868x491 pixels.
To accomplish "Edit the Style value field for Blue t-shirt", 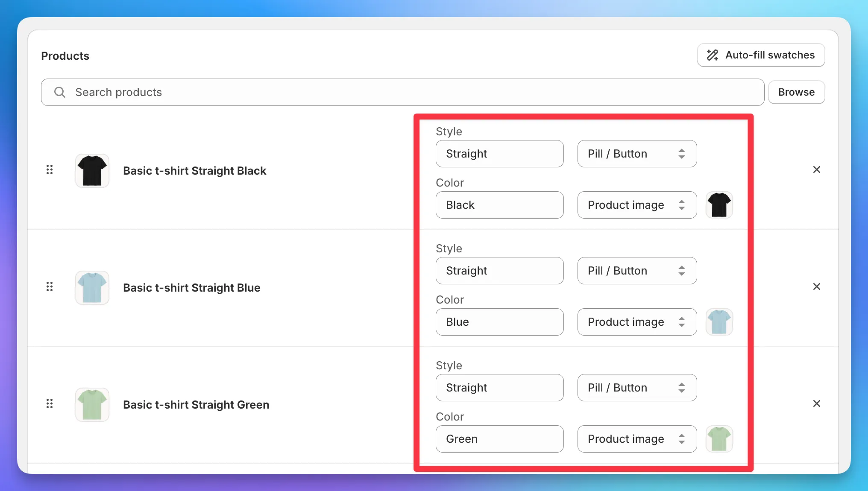I will tap(500, 271).
